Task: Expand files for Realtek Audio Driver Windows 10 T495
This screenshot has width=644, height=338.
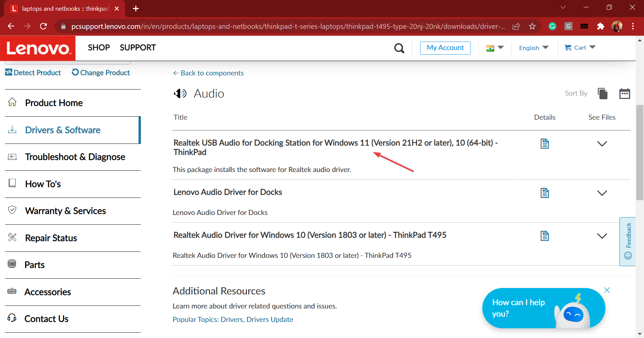Action: [602, 236]
